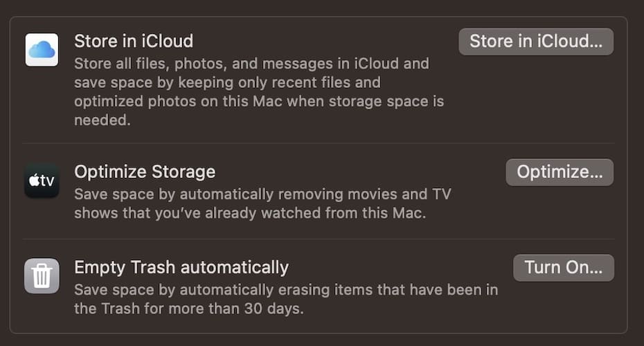This screenshot has width=644, height=346.
Task: Select the "Empty Trash automatically" heading
Action: point(181,266)
